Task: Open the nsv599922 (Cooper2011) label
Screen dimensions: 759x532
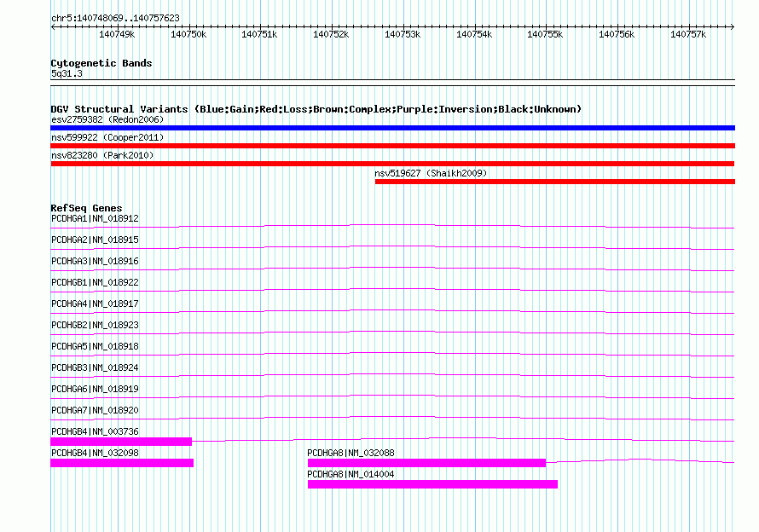Action: pyautogui.click(x=107, y=137)
